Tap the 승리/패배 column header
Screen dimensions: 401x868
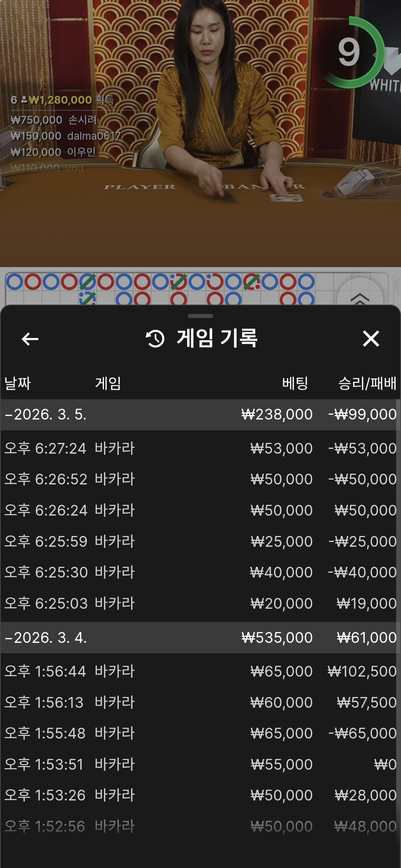coord(367,383)
